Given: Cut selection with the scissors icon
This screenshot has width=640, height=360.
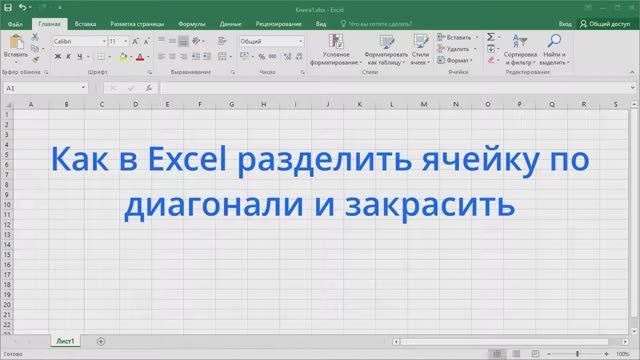Looking at the screenshot, I should [35, 37].
